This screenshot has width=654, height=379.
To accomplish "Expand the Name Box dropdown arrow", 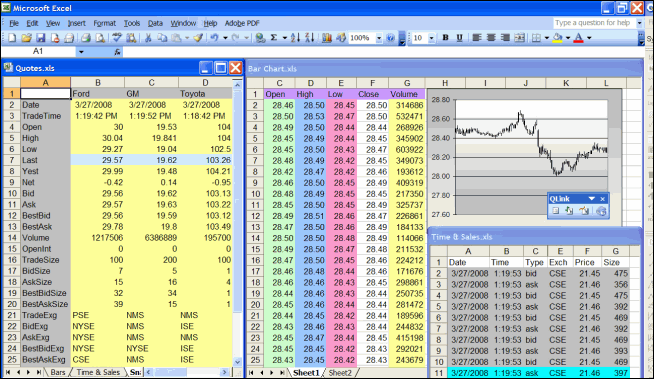I will (81, 52).
